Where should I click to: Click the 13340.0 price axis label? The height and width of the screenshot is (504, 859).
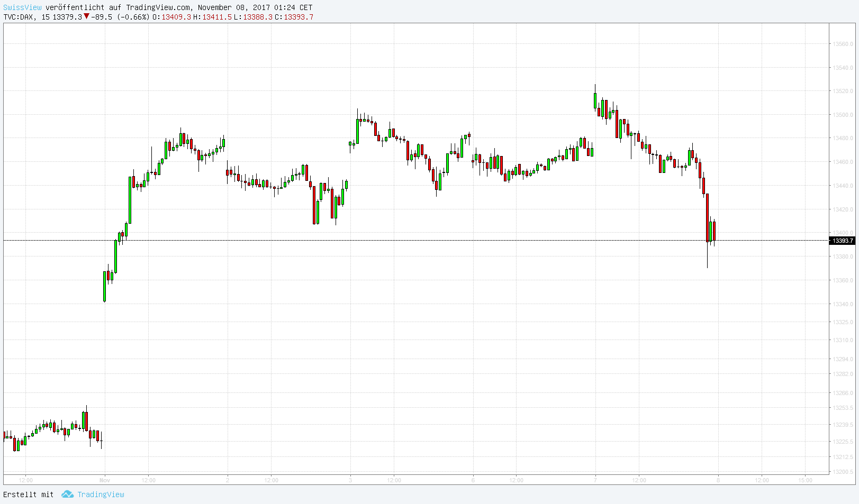pyautogui.click(x=843, y=304)
